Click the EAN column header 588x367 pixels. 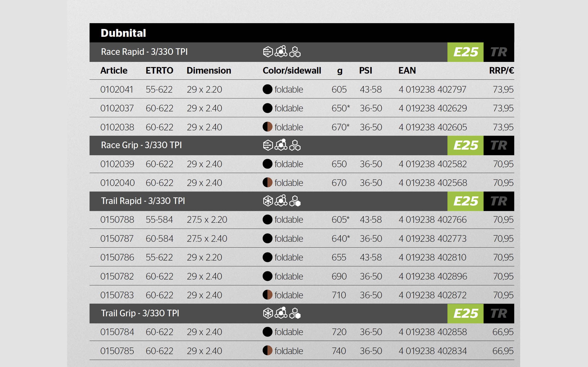coord(407,71)
